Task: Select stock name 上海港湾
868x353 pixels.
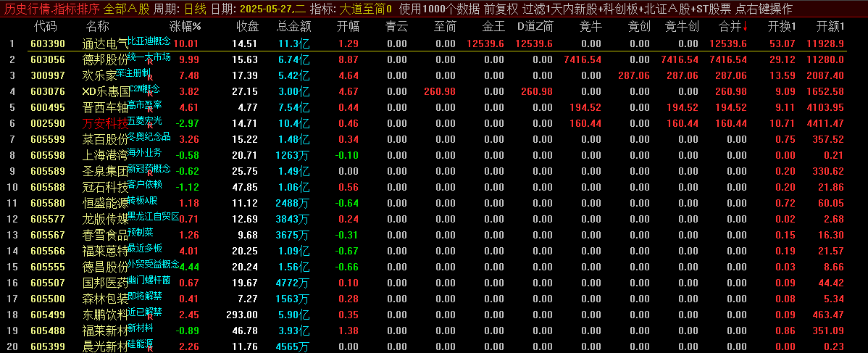Action: click(104, 156)
